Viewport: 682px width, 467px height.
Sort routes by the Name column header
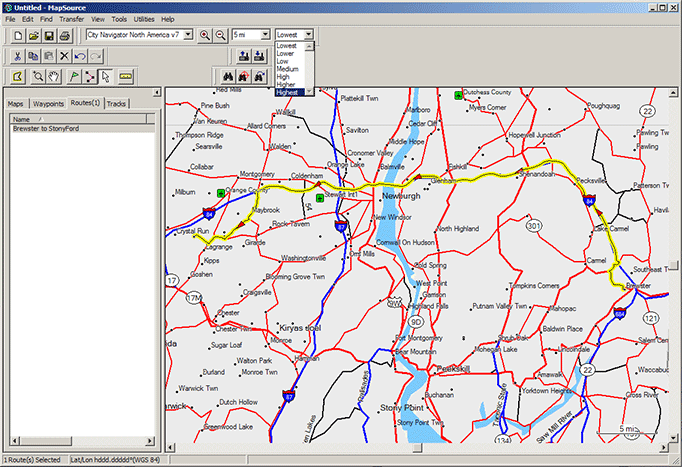(x=78, y=119)
